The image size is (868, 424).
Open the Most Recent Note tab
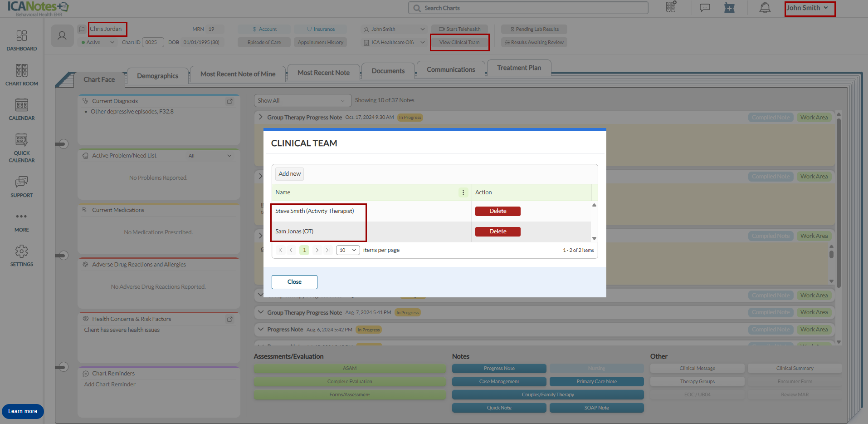tap(324, 73)
